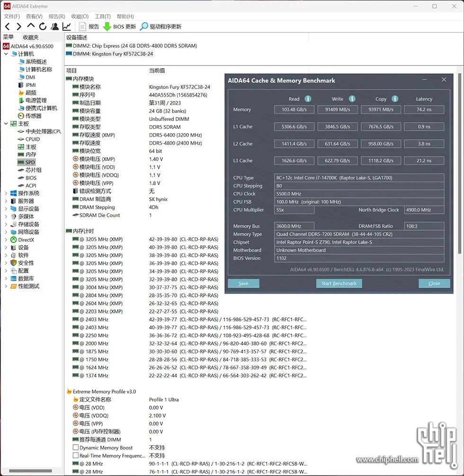Go back with the left arrow toolbar icon
Image resolution: width=464 pixels, height=476 pixels.
(8, 27)
